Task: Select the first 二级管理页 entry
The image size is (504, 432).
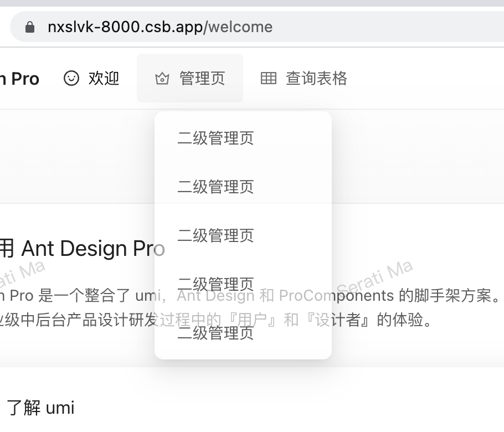Action: [215, 138]
